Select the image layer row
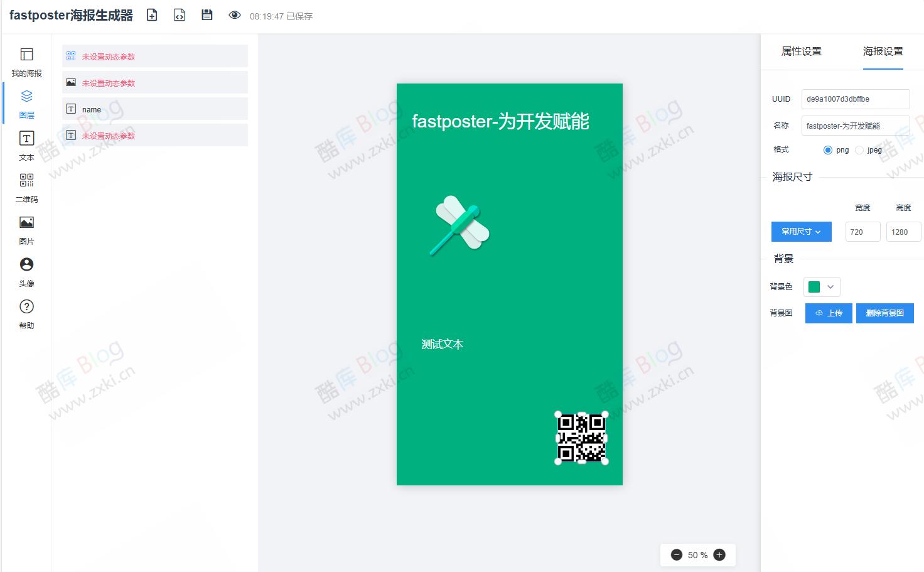This screenshot has height=572, width=924. 155,82
